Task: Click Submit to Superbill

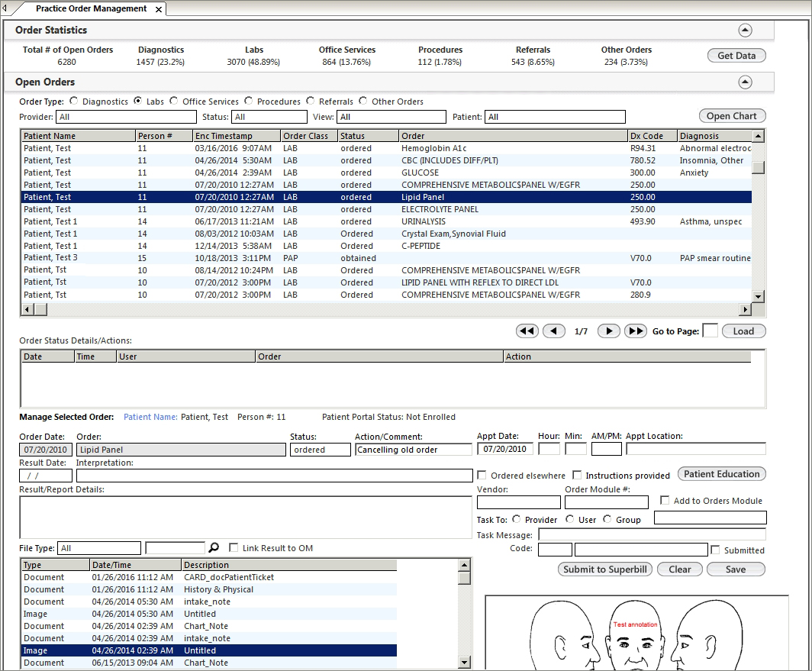Action: click(604, 569)
